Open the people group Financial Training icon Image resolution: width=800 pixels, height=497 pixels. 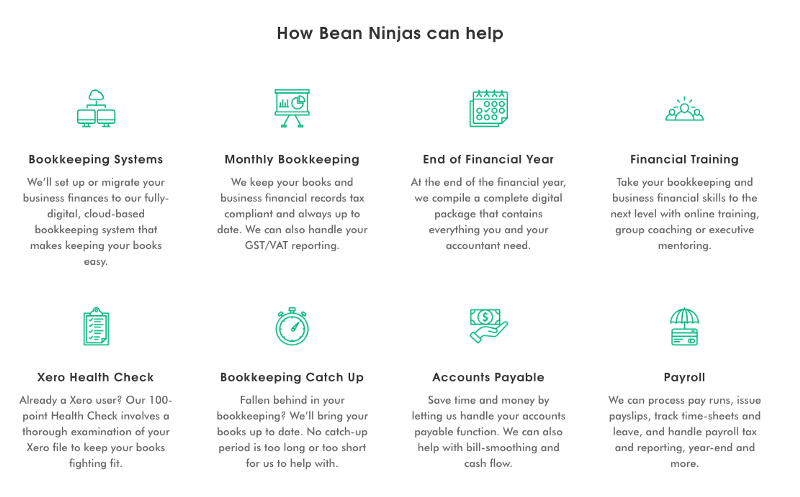(x=684, y=109)
